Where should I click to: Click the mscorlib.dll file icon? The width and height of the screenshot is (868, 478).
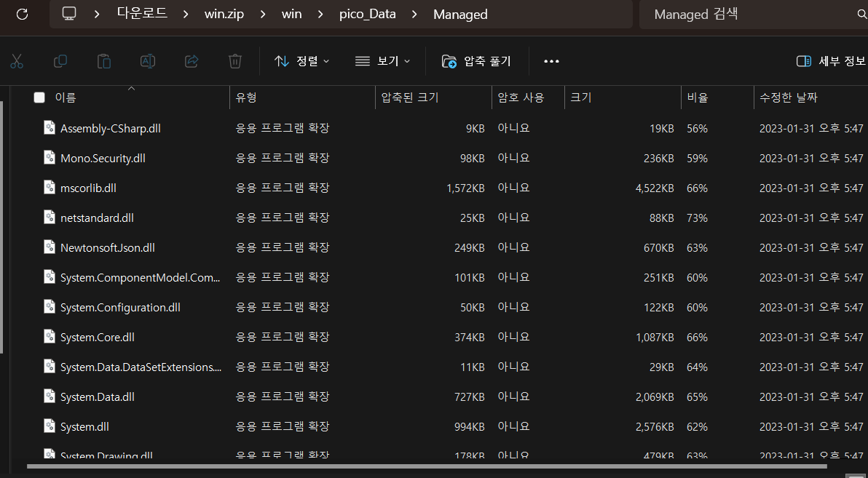pos(50,188)
